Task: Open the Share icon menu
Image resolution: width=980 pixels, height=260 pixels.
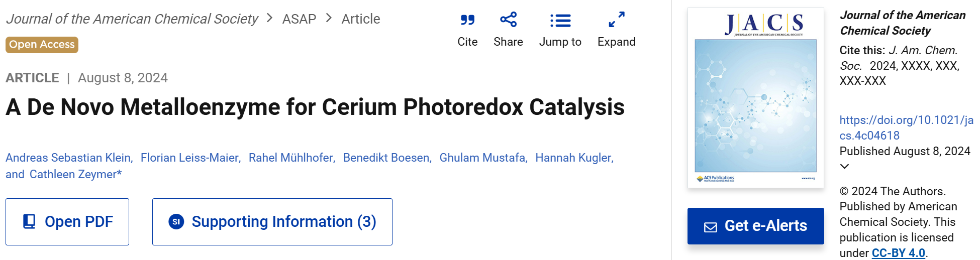Action: tap(508, 20)
